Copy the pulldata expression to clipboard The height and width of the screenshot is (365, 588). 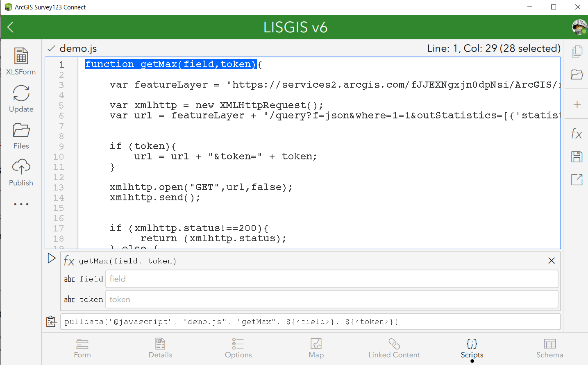[x=51, y=322]
